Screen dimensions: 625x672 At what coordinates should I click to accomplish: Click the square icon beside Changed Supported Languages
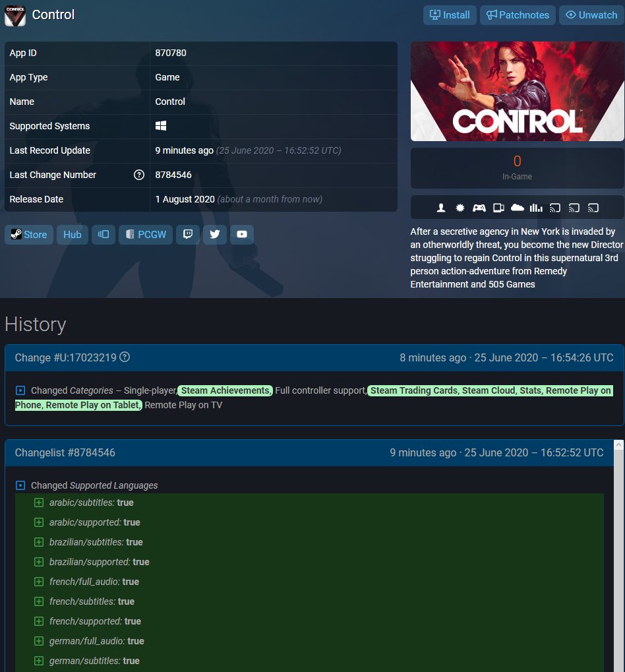click(20, 485)
